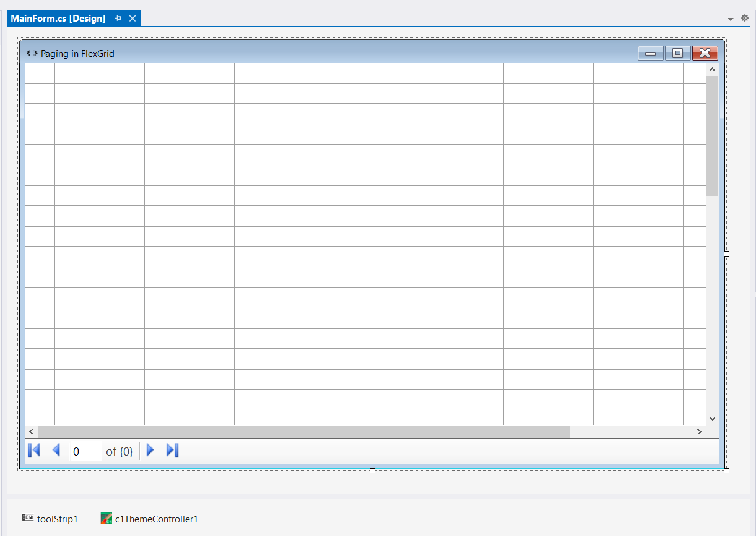Click the previous page arrow
This screenshot has height=536, width=756.
click(x=56, y=451)
